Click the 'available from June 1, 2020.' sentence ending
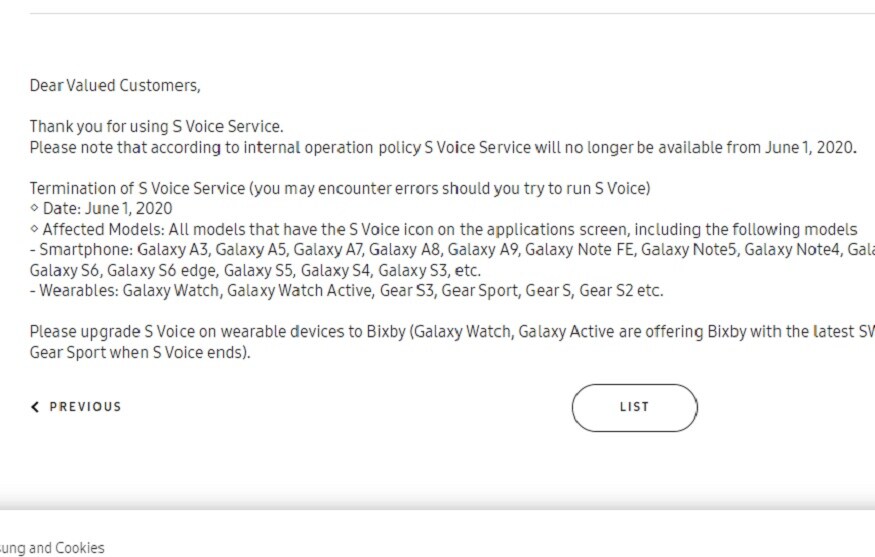Viewport: 875px width, 557px height. (x=757, y=148)
